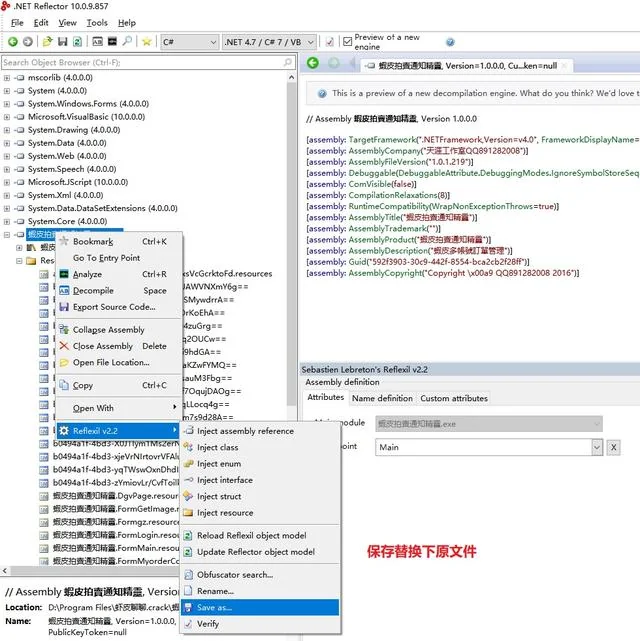Click the grey Forward toolbar arrow

(27, 42)
